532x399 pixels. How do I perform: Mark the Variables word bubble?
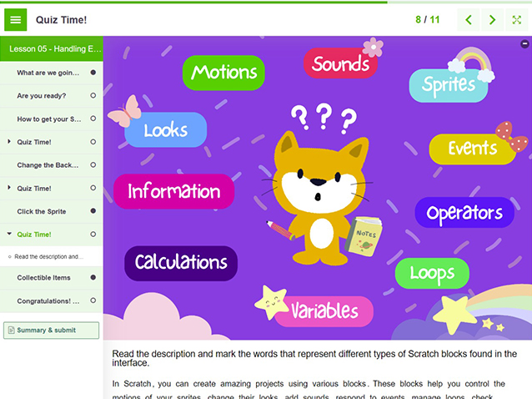[324, 311]
